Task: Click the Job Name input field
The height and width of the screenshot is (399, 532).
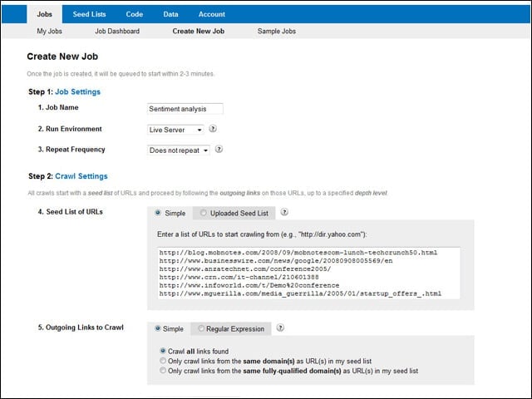Action: [x=185, y=109]
